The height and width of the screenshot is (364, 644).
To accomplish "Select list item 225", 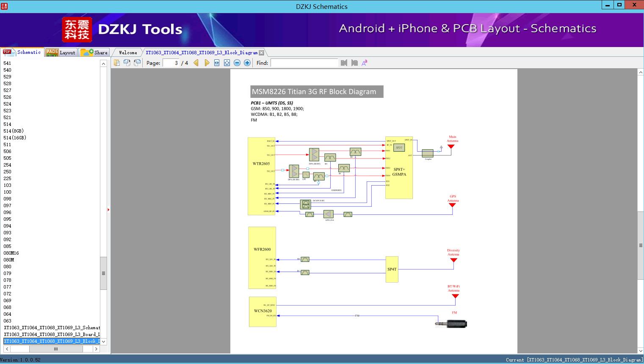I will click(7, 178).
